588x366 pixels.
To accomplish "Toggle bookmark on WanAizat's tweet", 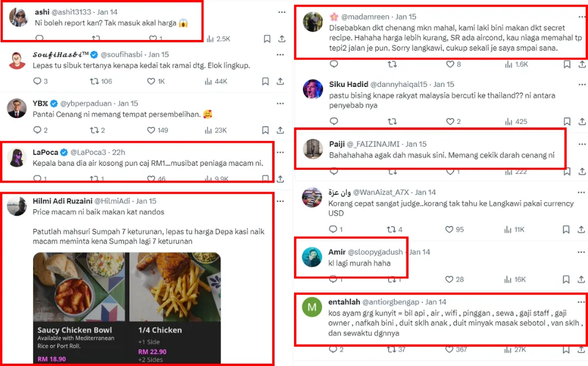I will click(x=563, y=230).
